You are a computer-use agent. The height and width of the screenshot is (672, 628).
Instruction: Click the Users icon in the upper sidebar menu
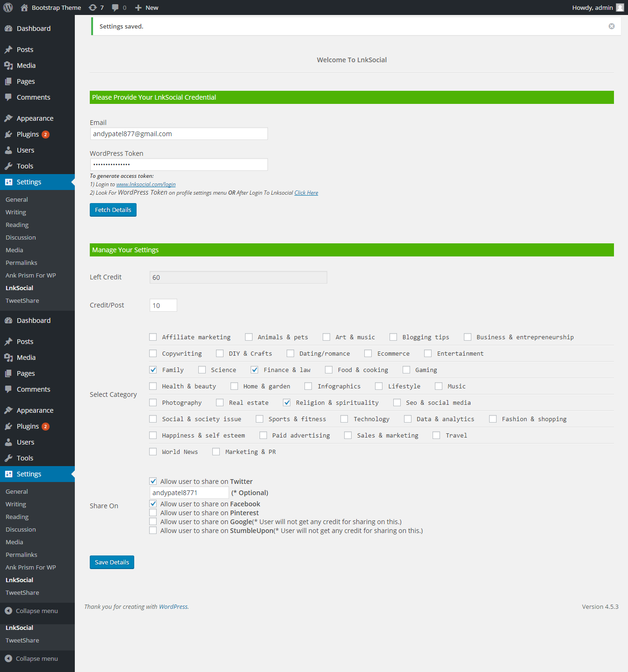click(8, 150)
